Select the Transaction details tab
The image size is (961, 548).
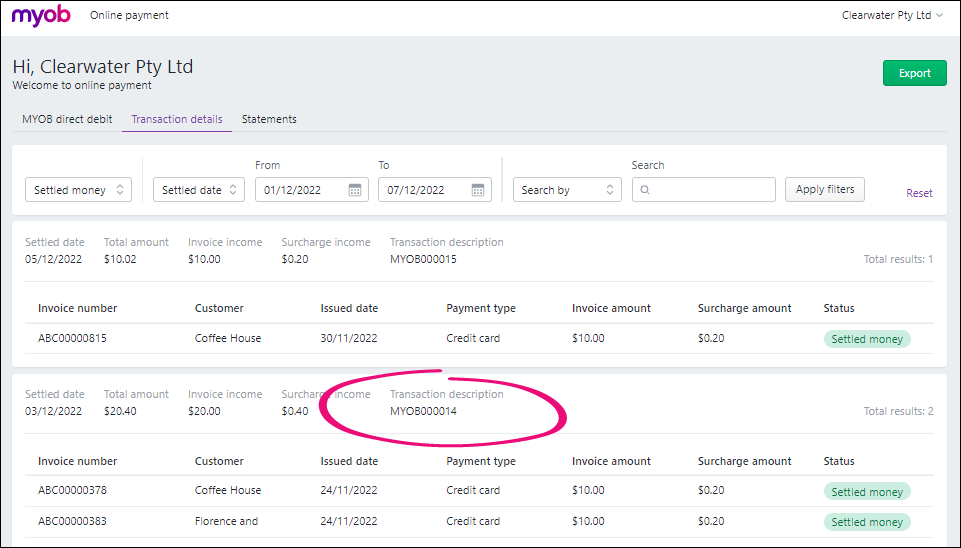pyautogui.click(x=177, y=119)
